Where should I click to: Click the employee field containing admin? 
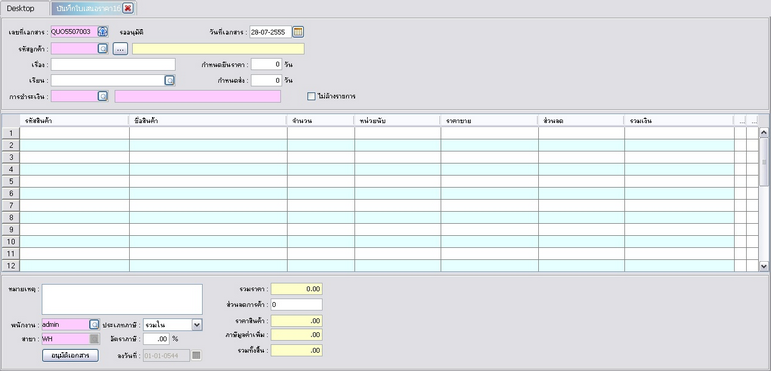pos(65,324)
